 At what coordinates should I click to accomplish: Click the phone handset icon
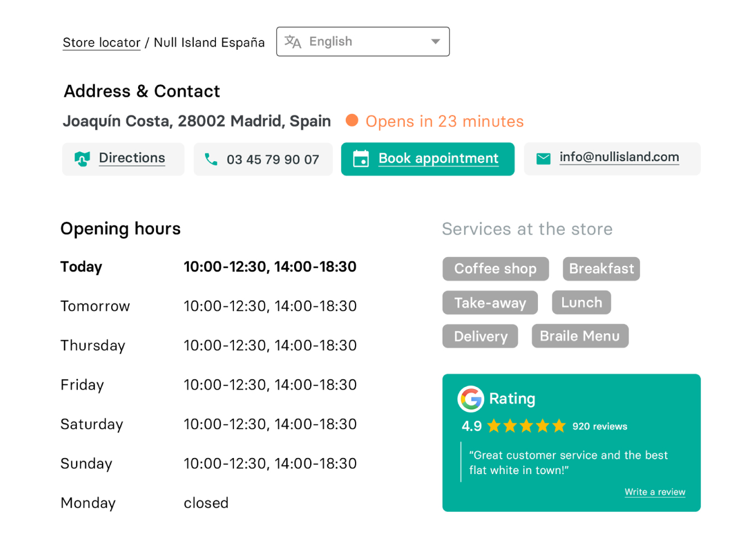tap(211, 159)
